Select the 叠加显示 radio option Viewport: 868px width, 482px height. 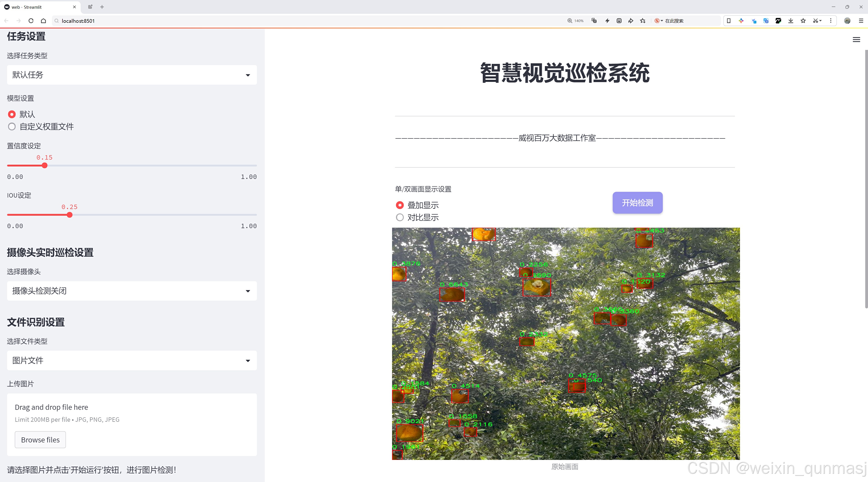click(400, 205)
